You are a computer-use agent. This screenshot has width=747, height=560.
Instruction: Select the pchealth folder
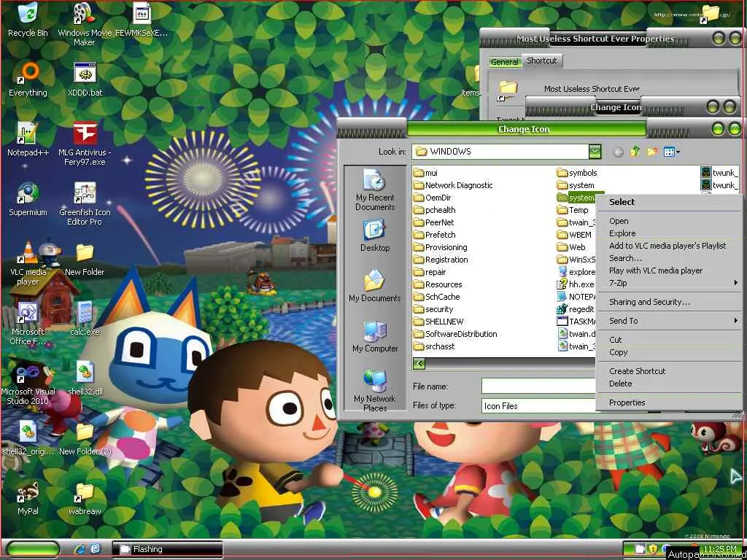pyautogui.click(x=435, y=210)
